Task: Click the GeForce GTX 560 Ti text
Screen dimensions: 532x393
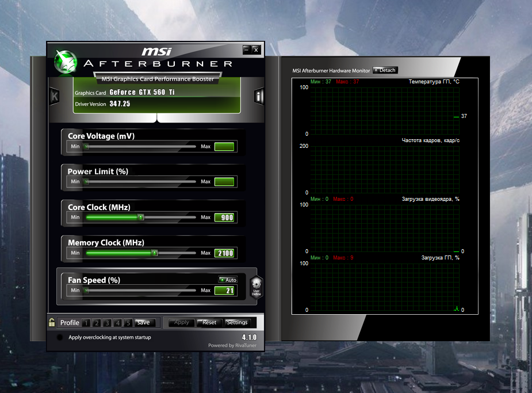Action: coord(142,92)
